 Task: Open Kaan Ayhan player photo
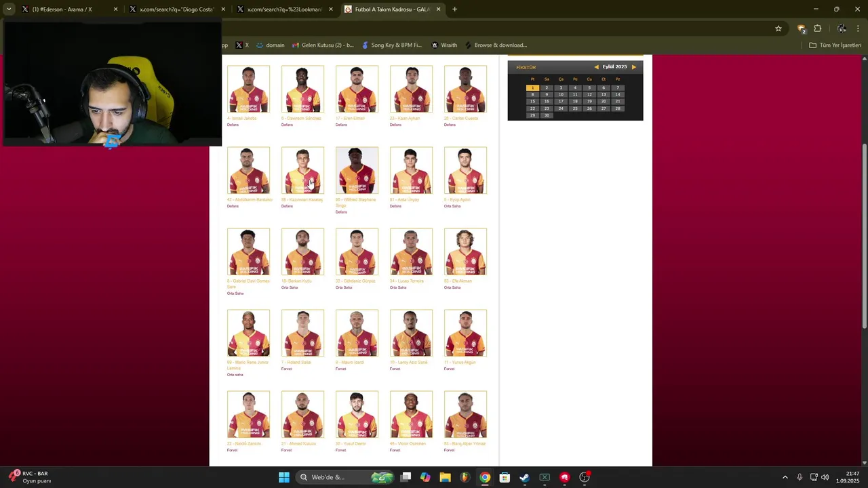[411, 89]
